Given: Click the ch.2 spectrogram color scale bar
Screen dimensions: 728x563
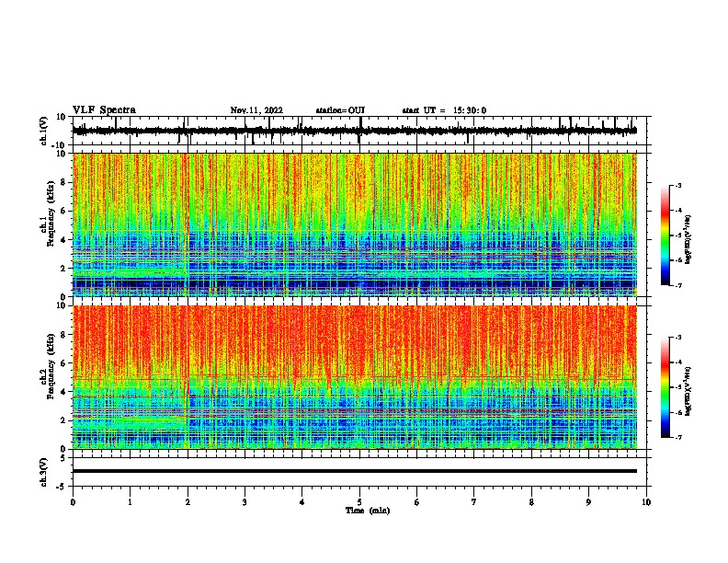Looking at the screenshot, I should (665, 387).
